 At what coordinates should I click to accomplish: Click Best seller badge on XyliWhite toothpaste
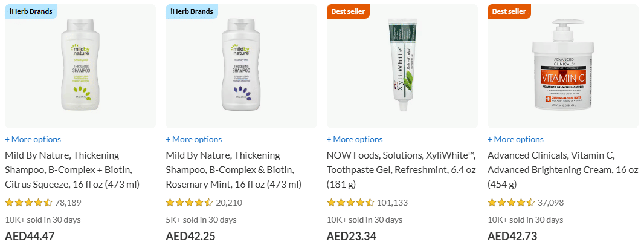[x=348, y=11]
